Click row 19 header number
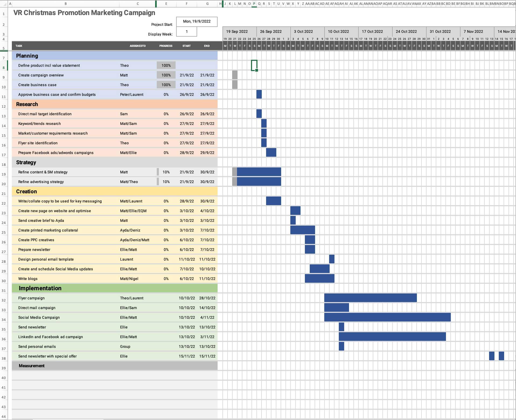 pyautogui.click(x=4, y=174)
